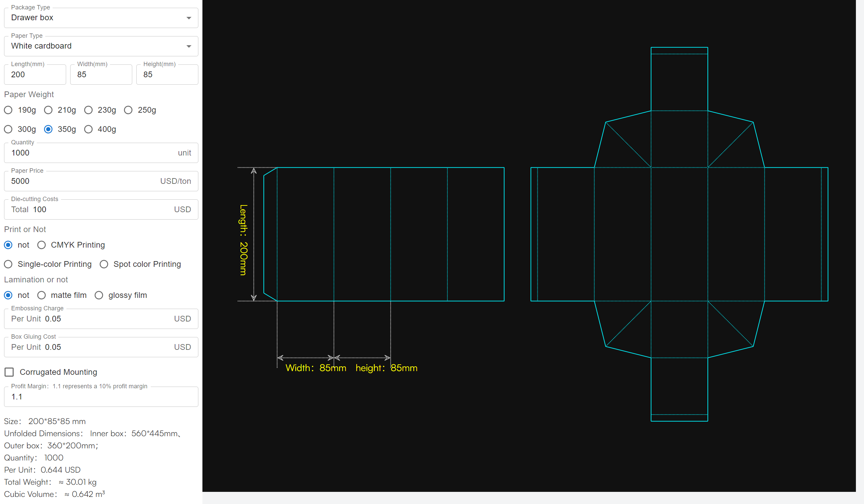Select the 400g paper weight option
This screenshot has width=864, height=504.
coord(89,129)
